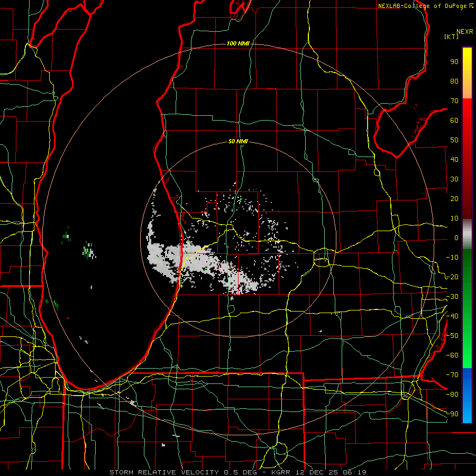Click the 100 NMI range ring label

[x=238, y=43]
